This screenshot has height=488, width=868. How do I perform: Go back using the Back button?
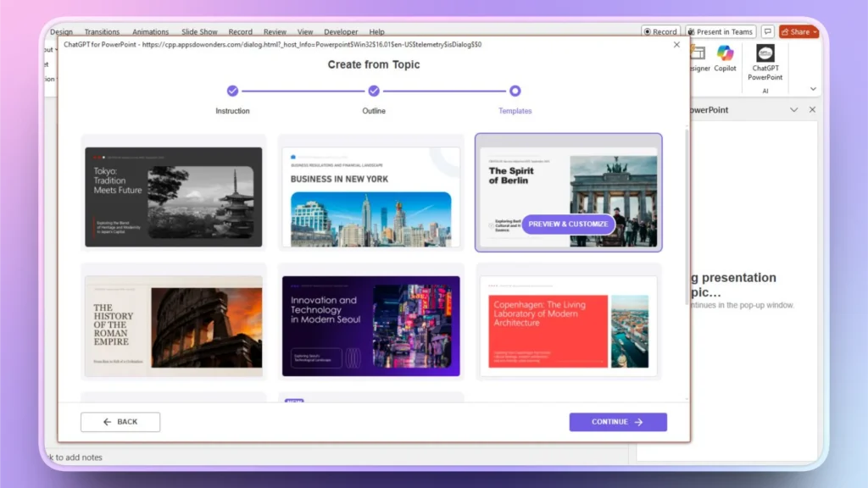point(120,421)
